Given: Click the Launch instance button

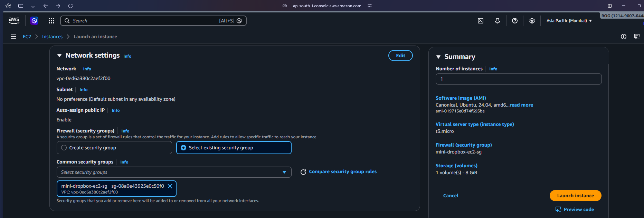Looking at the screenshot, I should [x=575, y=196].
